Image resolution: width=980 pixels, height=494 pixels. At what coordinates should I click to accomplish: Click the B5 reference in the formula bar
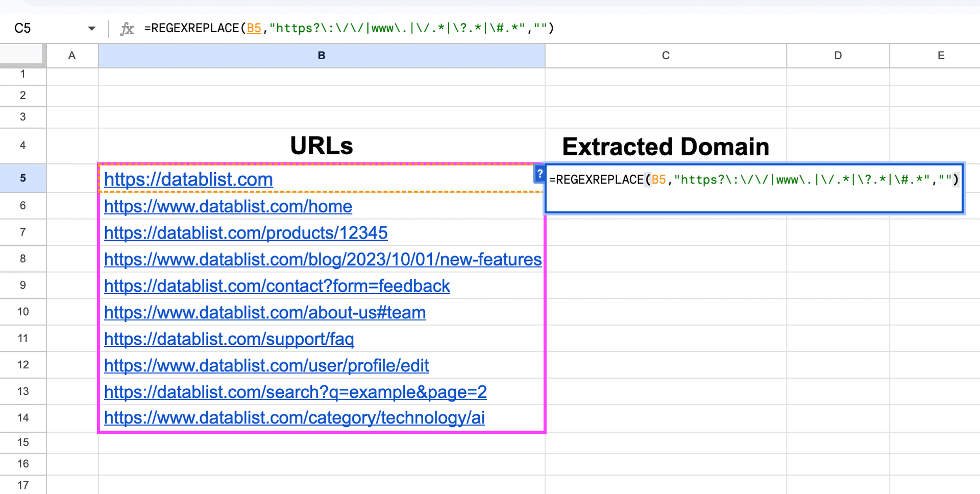point(254,28)
